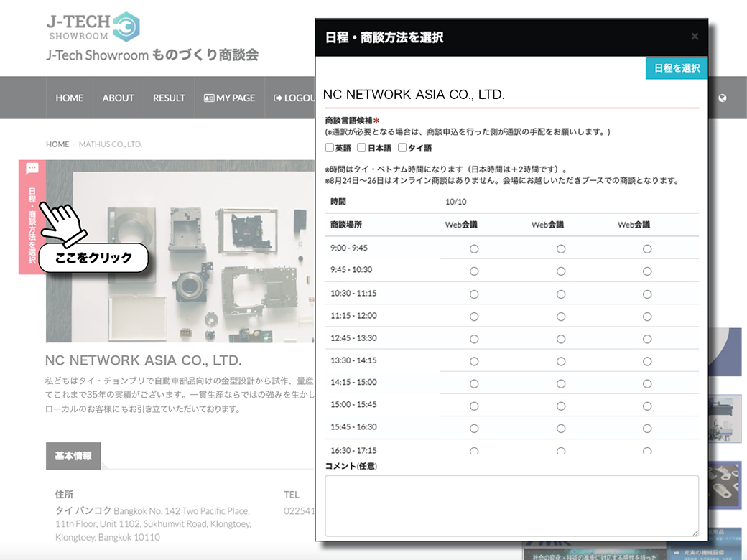
Task: Check the タイ語 language checkbox
Action: [402, 148]
